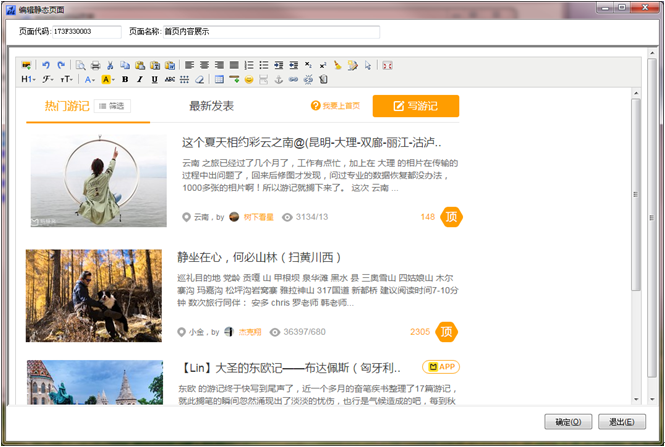This screenshot has height=447, width=665.
Task: Click the last toolbar document icon
Action: [324, 79]
